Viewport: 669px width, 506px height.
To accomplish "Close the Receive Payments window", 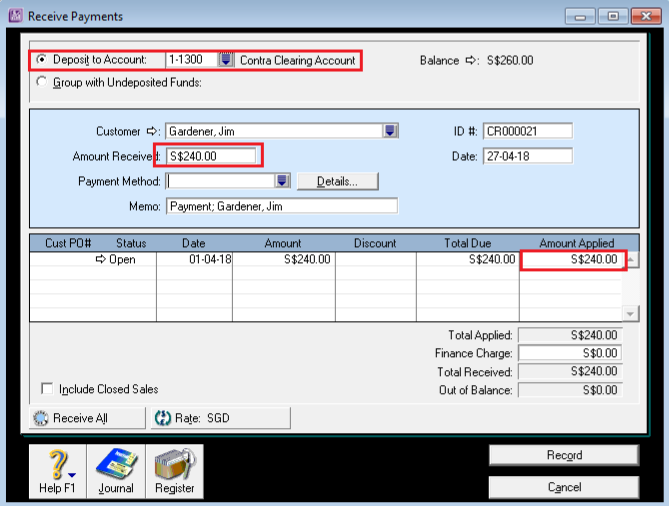I will pyautogui.click(x=646, y=16).
